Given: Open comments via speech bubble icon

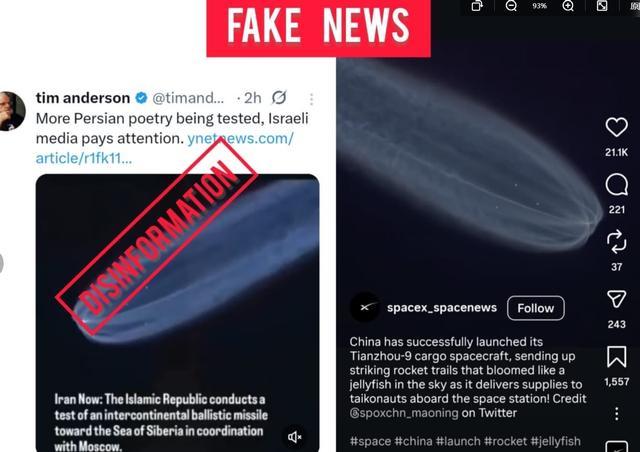Looking at the screenshot, I should tap(616, 185).
